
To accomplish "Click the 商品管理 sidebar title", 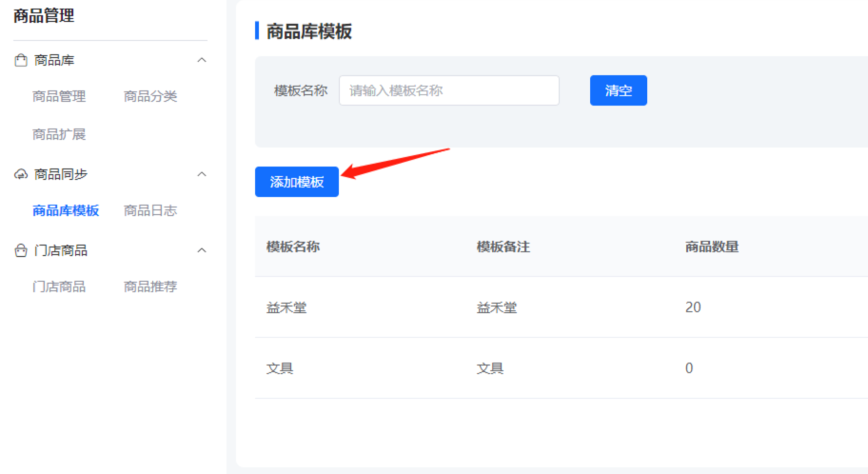I will [x=44, y=15].
